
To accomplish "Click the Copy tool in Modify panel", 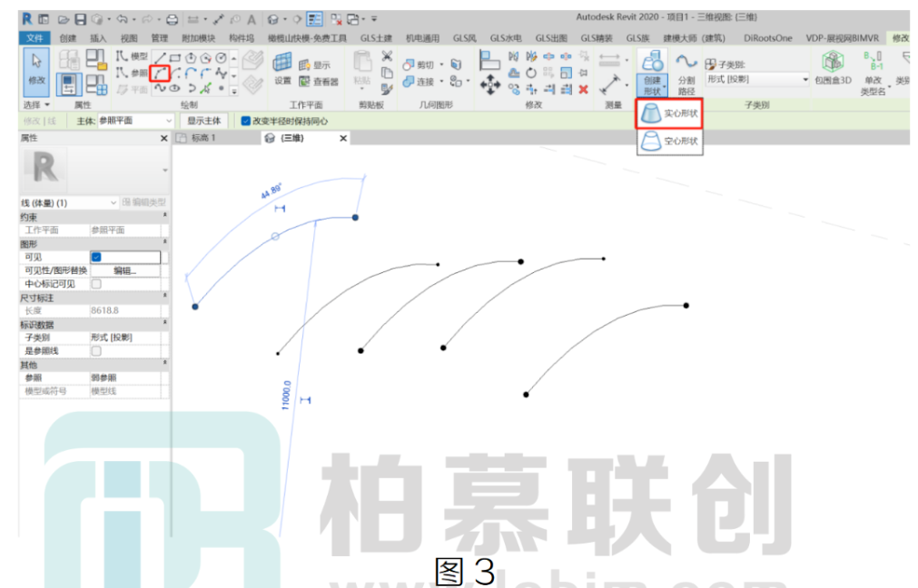I will pos(513,90).
